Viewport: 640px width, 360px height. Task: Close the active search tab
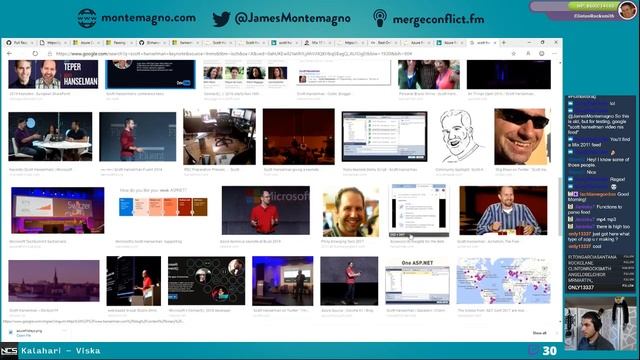[x=495, y=42]
